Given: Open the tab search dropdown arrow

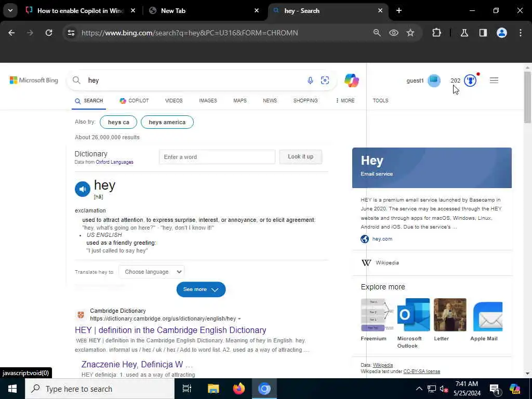Looking at the screenshot, I should pos(10,10).
